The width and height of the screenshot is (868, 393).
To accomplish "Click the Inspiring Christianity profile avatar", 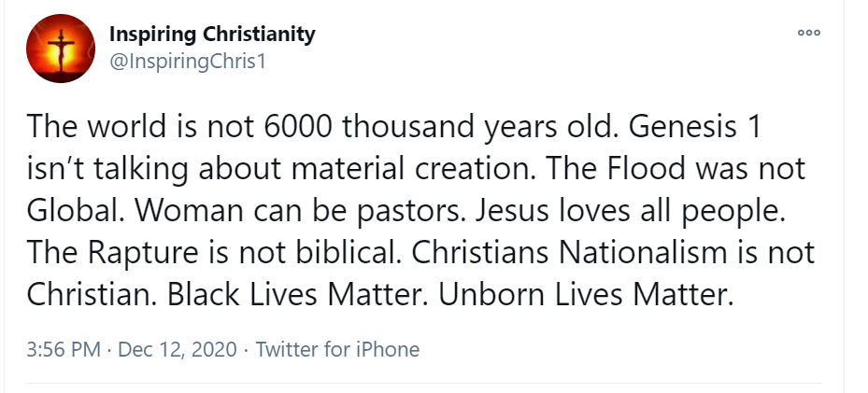I will coord(61,48).
